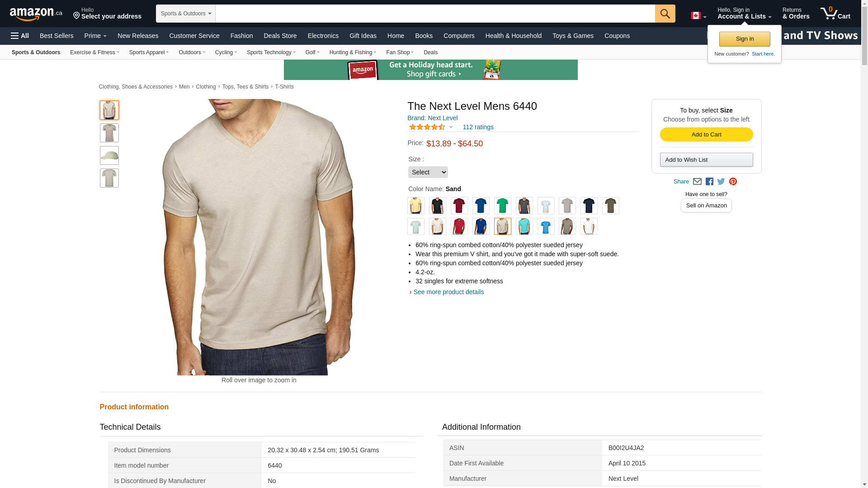Image resolution: width=868 pixels, height=488 pixels.
Task: Click the Add to Cart button
Action: [x=706, y=134]
